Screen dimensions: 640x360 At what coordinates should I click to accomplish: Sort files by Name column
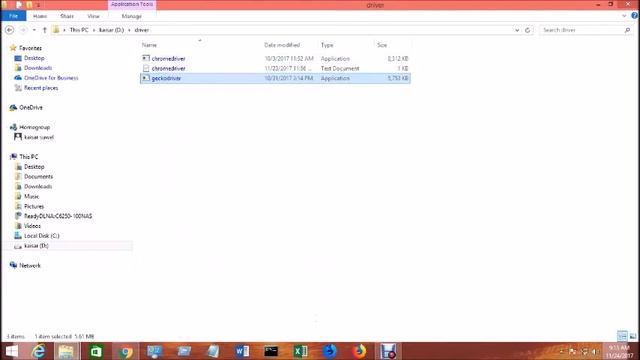point(149,45)
